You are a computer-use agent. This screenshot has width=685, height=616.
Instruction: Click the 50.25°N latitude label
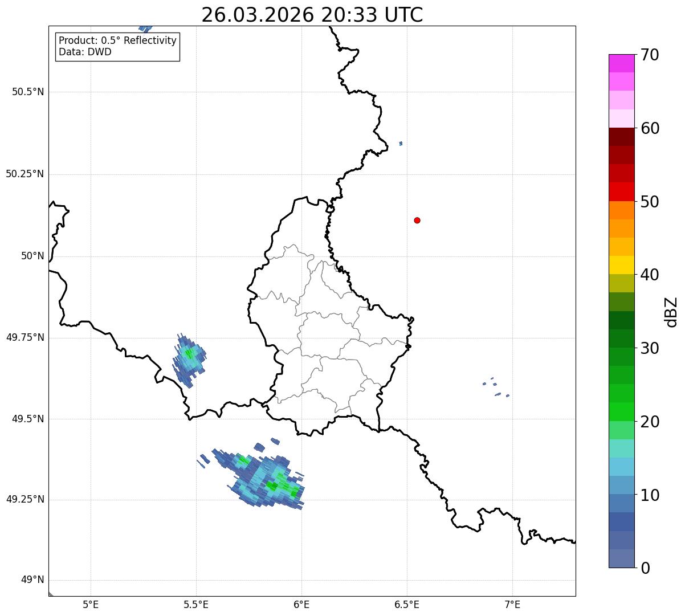tap(25, 174)
